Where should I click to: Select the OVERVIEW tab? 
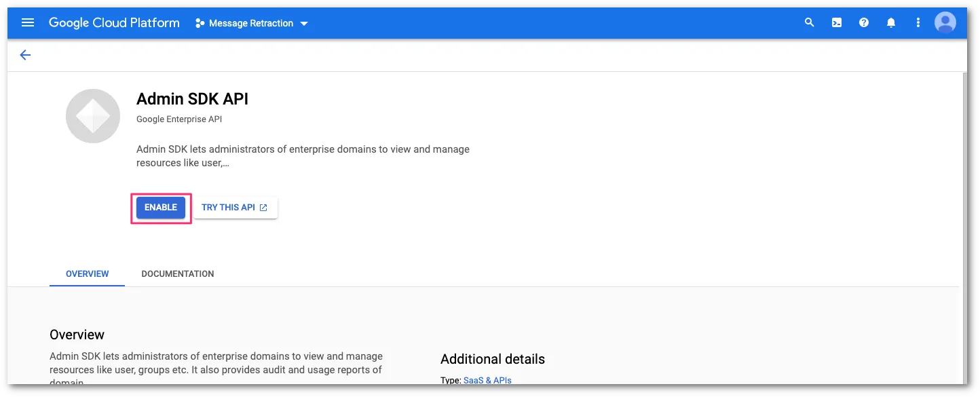(x=87, y=273)
